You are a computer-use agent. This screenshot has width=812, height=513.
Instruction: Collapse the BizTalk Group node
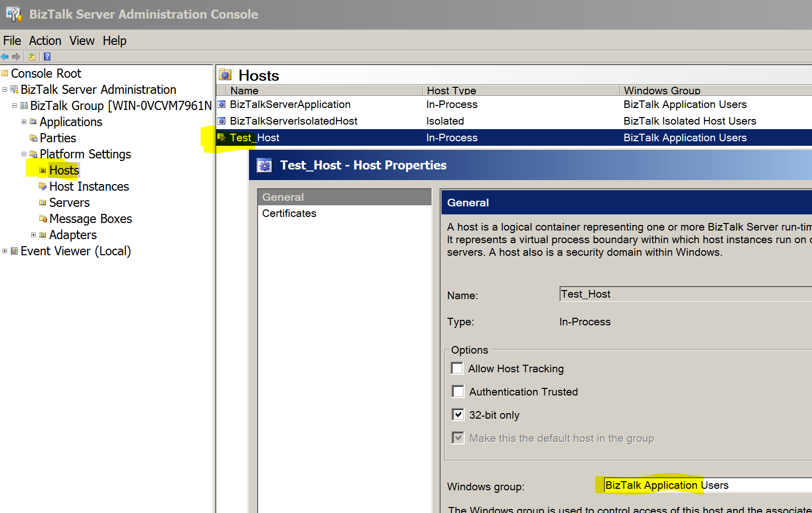click(x=15, y=105)
